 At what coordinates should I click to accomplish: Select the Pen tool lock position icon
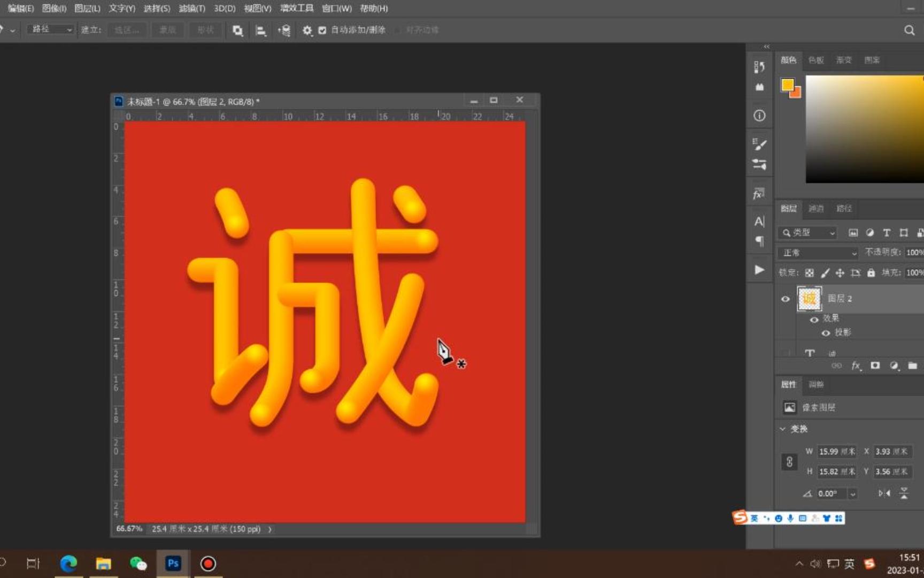[x=840, y=272]
